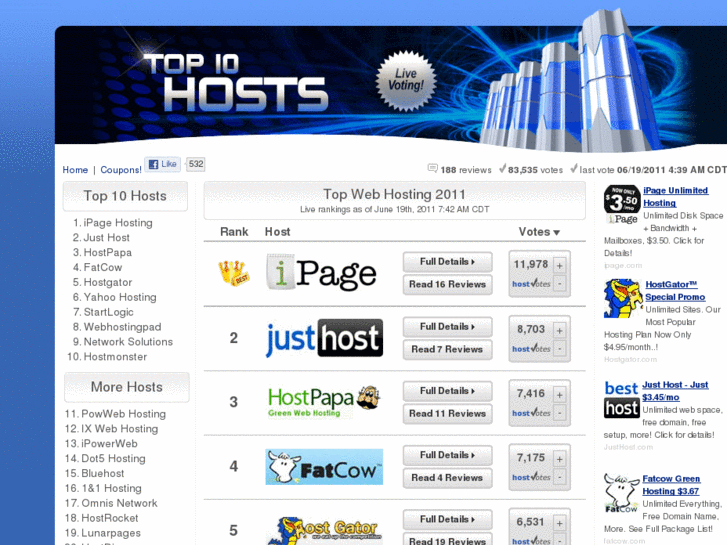Click the Top 10 Hosts sidebar heading
727x545 pixels.
[x=125, y=196]
